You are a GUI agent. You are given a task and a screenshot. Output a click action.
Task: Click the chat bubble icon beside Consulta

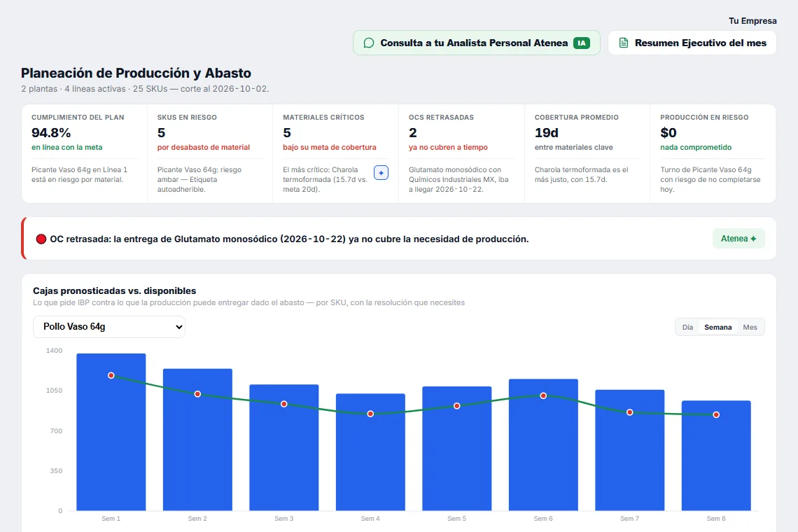pyautogui.click(x=369, y=43)
